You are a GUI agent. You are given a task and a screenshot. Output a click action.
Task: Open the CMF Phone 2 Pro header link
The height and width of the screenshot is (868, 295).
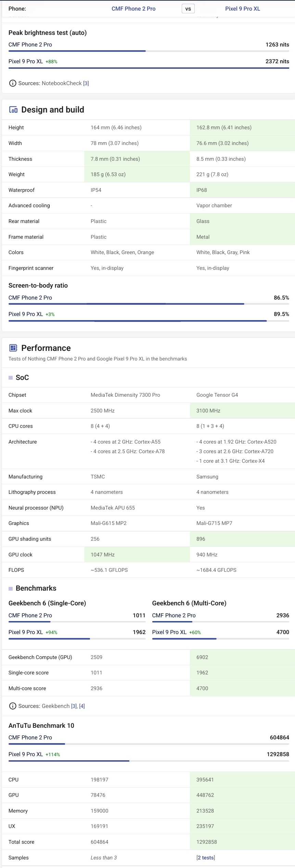133,9
